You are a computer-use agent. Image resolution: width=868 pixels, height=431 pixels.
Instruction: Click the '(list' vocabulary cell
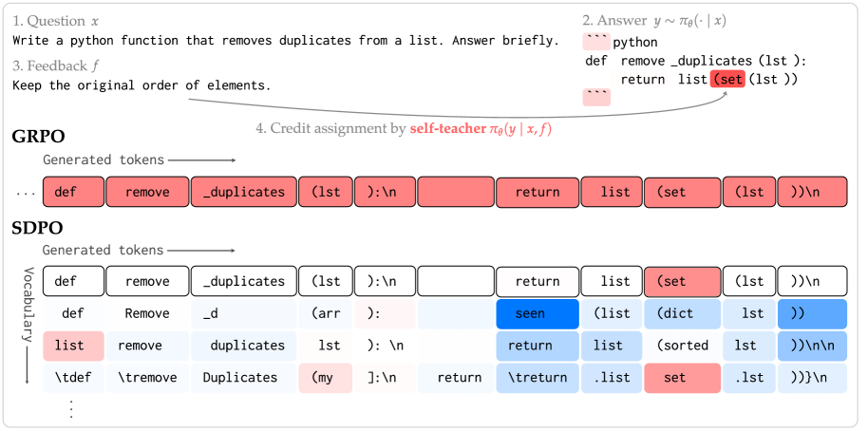click(x=612, y=313)
